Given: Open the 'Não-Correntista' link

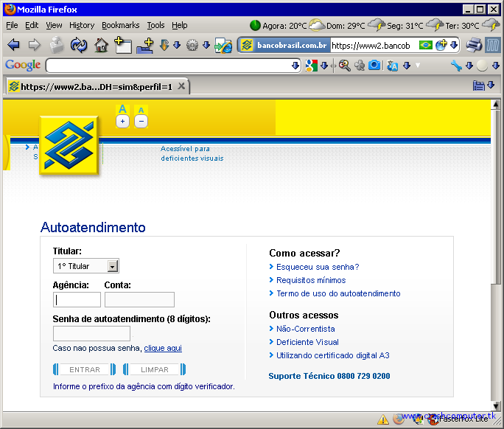Looking at the screenshot, I should [305, 329].
